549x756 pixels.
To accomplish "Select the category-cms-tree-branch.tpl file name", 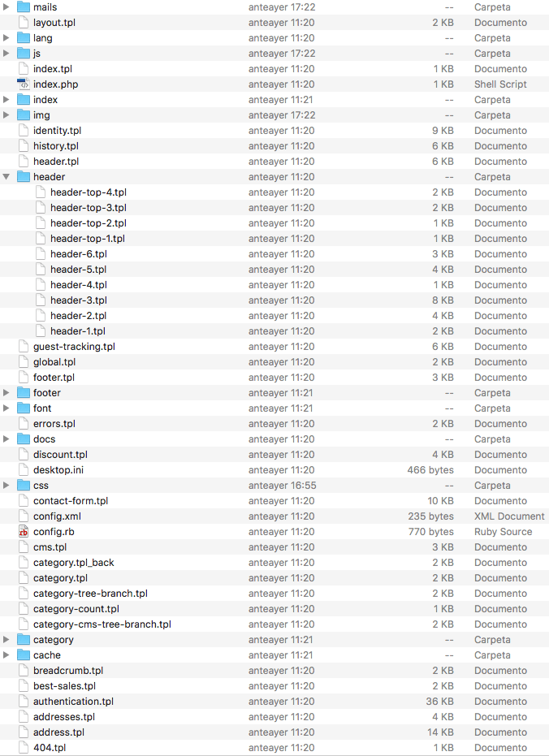I will [102, 624].
